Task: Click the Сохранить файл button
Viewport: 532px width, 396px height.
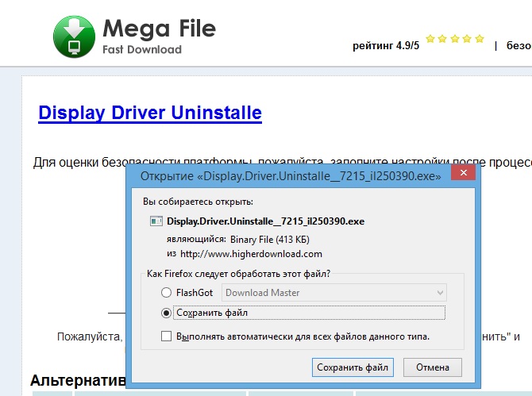Action: [353, 367]
